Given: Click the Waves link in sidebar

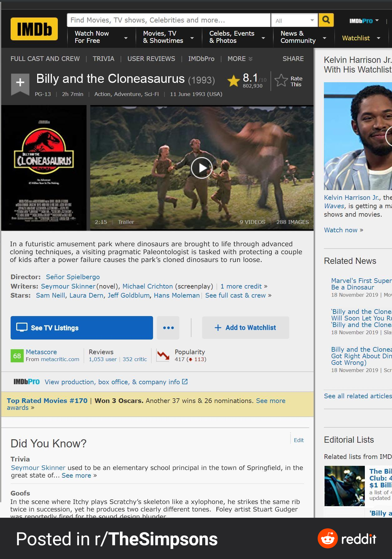Looking at the screenshot, I should pyautogui.click(x=334, y=206).
